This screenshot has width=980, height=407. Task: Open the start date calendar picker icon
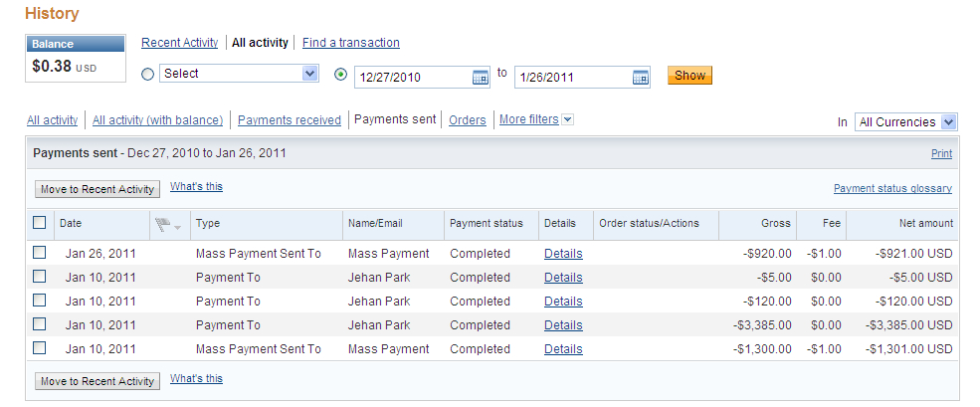pos(481,77)
